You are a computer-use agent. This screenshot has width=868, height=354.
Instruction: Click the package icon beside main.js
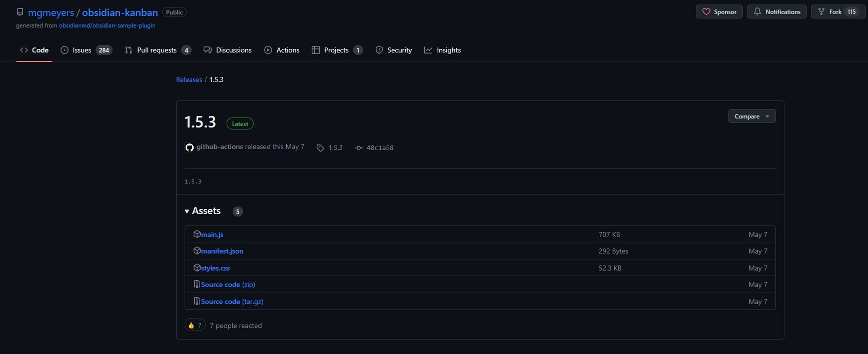197,234
